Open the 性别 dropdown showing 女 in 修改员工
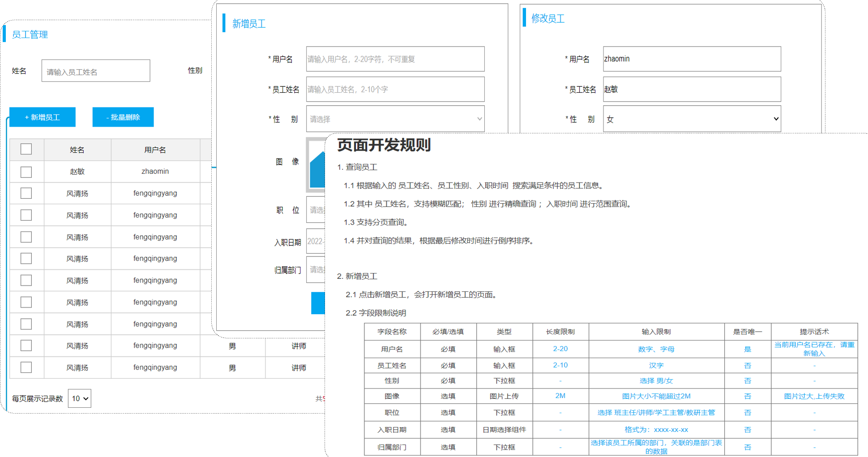 coord(692,119)
